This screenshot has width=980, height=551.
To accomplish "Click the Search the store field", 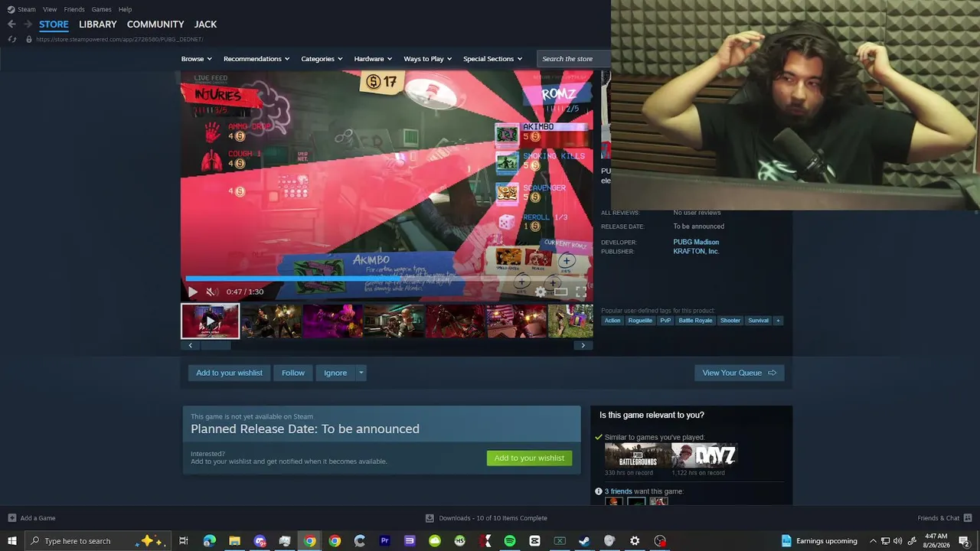I will [573, 59].
